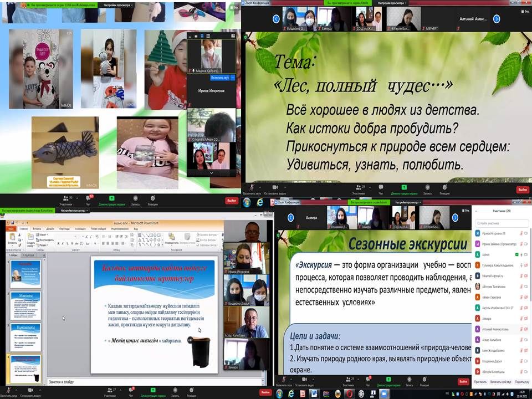Click red Выйти button under the crafts collage

point(232,200)
